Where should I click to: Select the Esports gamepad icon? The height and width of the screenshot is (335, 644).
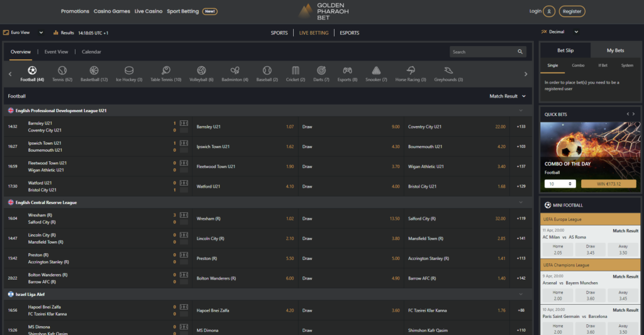pos(347,71)
